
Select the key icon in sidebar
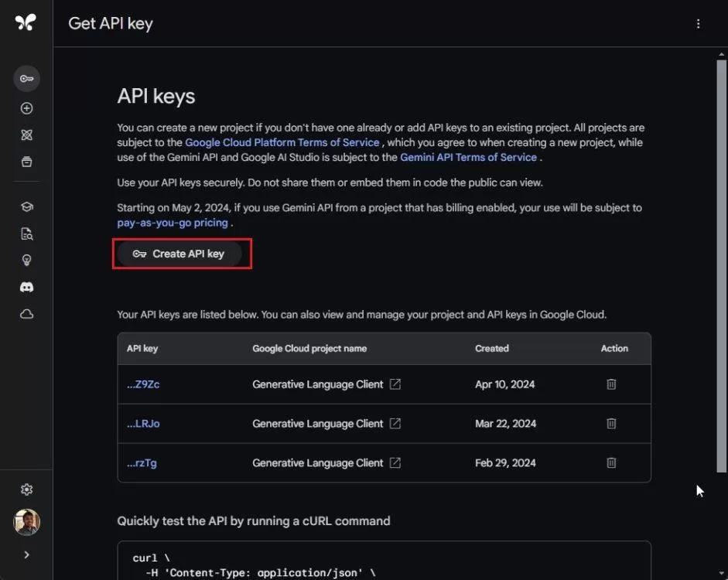point(26,79)
